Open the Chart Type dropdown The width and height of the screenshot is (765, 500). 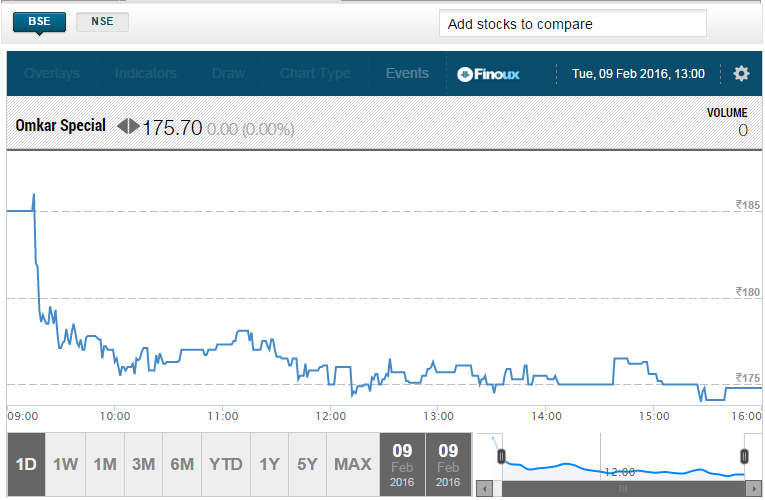[315, 73]
